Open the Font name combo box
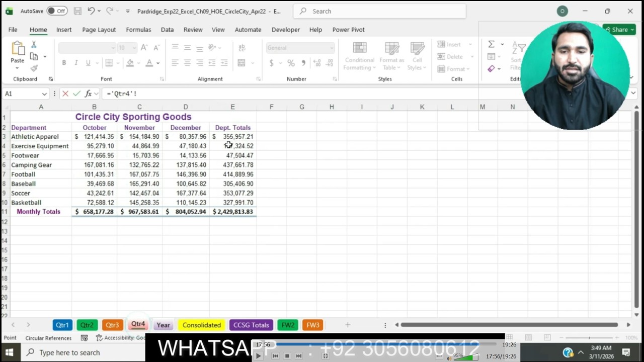This screenshot has height=362, width=644. [87, 48]
